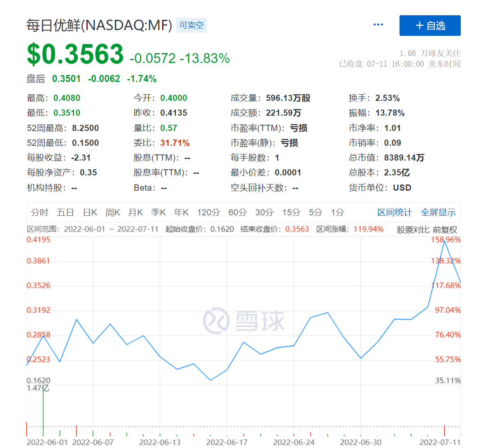The height and width of the screenshot is (448, 483).
Task: Click the 0.4195 price axis label
Action: click(x=38, y=240)
